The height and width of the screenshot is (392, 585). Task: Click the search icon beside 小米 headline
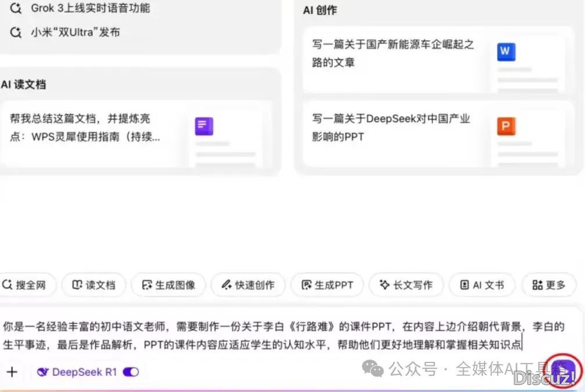16,32
